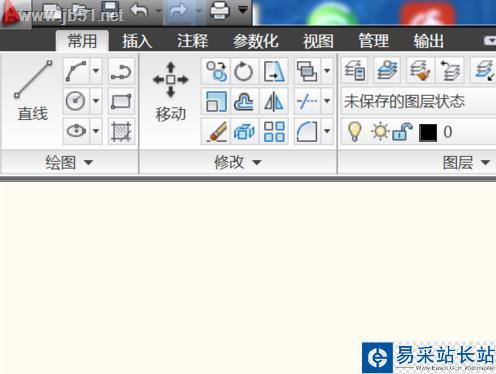Select the Rectangle tool
496x374 pixels.
click(x=121, y=101)
